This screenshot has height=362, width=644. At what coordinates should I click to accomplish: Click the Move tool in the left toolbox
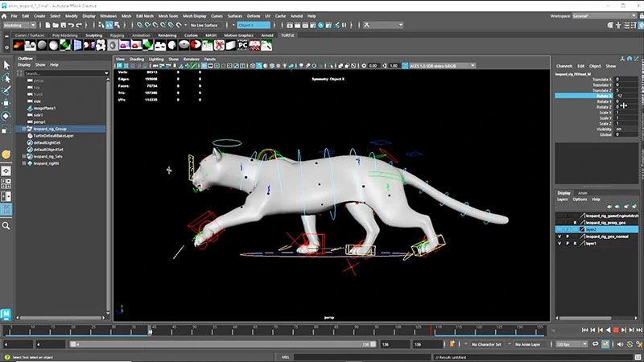tap(6, 103)
